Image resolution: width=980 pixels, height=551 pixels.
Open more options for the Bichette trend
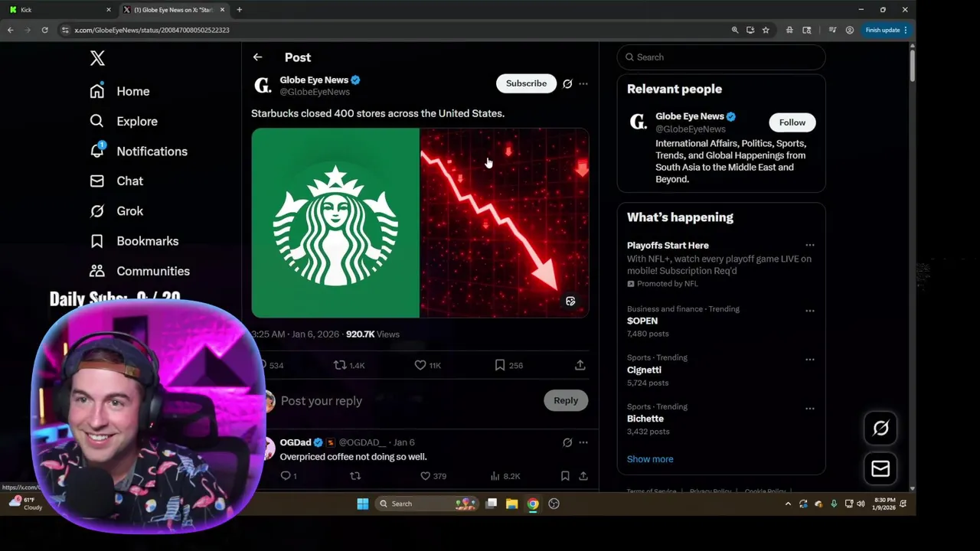810,409
